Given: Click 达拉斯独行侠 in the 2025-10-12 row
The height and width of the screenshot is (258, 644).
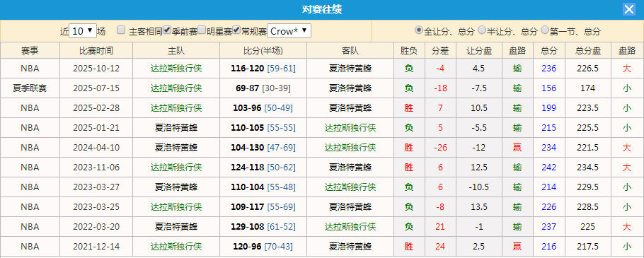Looking at the screenshot, I should click(176, 69).
